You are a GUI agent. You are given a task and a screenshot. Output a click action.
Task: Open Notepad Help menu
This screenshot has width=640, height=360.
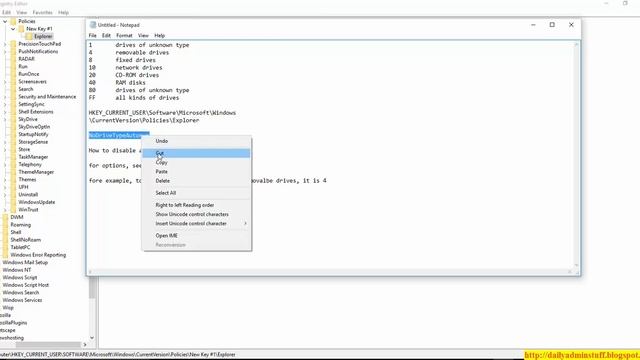click(x=160, y=36)
